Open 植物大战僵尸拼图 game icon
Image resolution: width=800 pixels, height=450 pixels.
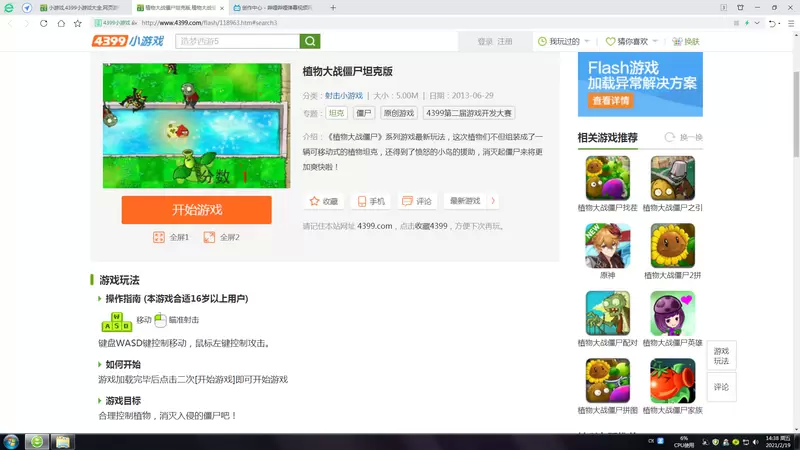[x=607, y=380]
